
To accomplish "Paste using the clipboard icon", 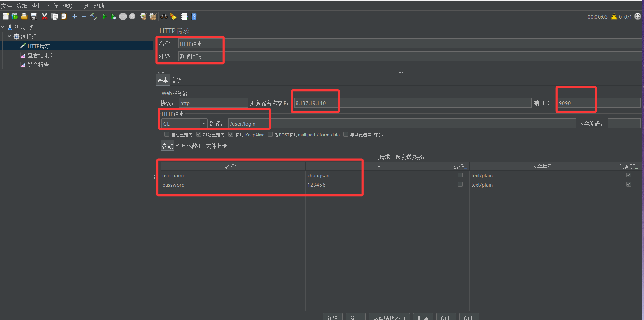I will click(x=64, y=16).
